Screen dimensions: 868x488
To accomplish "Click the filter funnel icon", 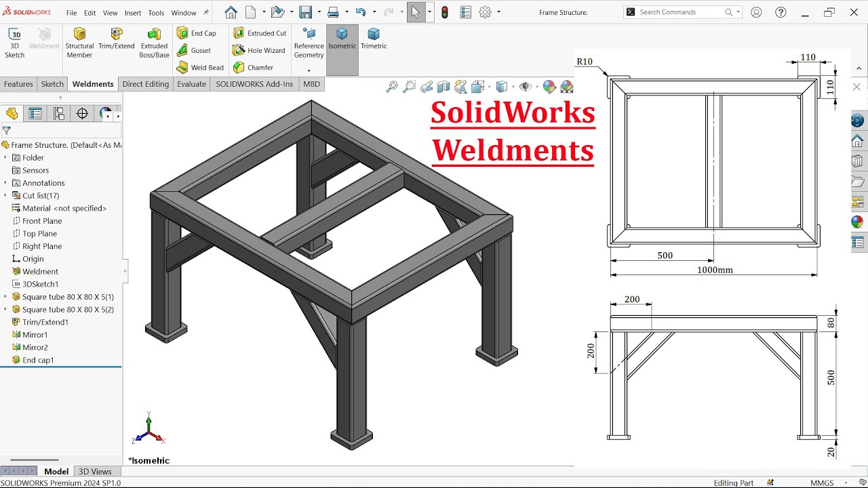I will (6, 131).
